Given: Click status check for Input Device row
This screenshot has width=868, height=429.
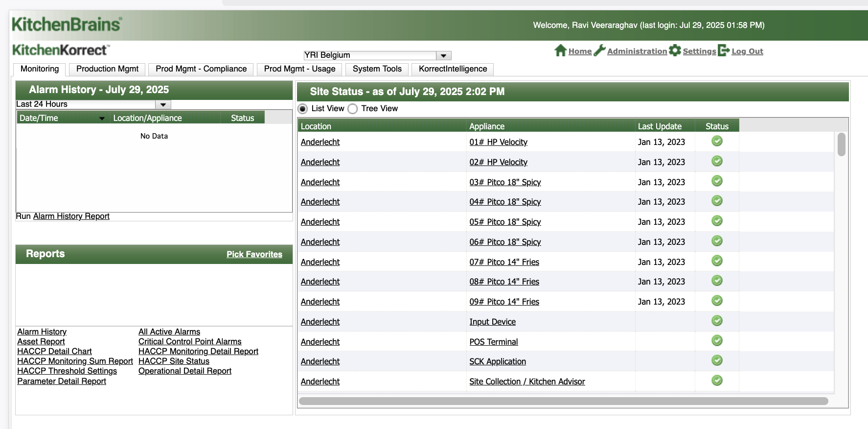Looking at the screenshot, I should tap(717, 321).
